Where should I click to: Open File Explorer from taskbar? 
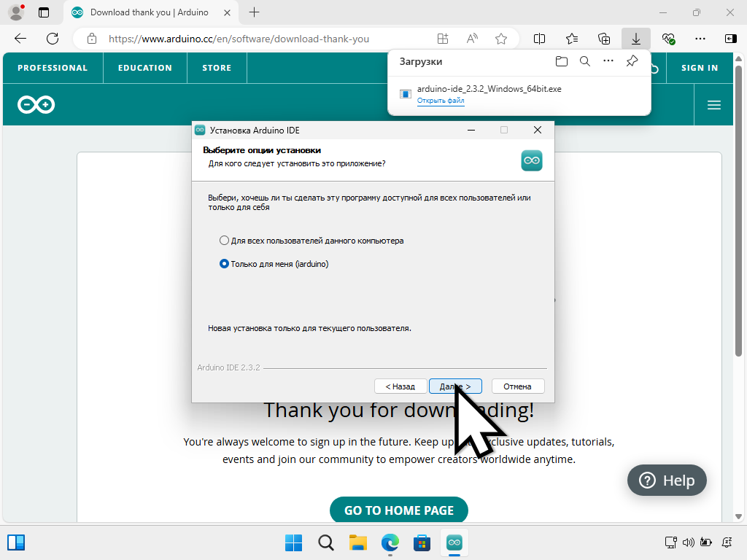pos(357,542)
